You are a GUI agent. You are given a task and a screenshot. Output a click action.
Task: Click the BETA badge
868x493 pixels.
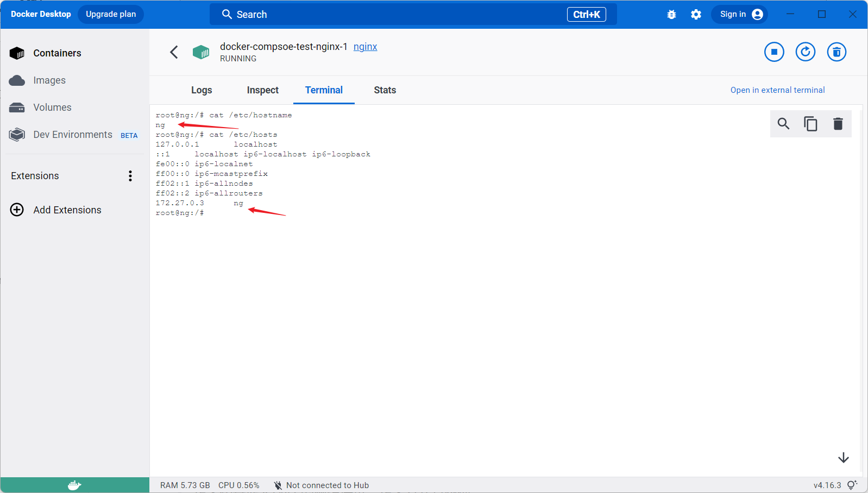129,136
